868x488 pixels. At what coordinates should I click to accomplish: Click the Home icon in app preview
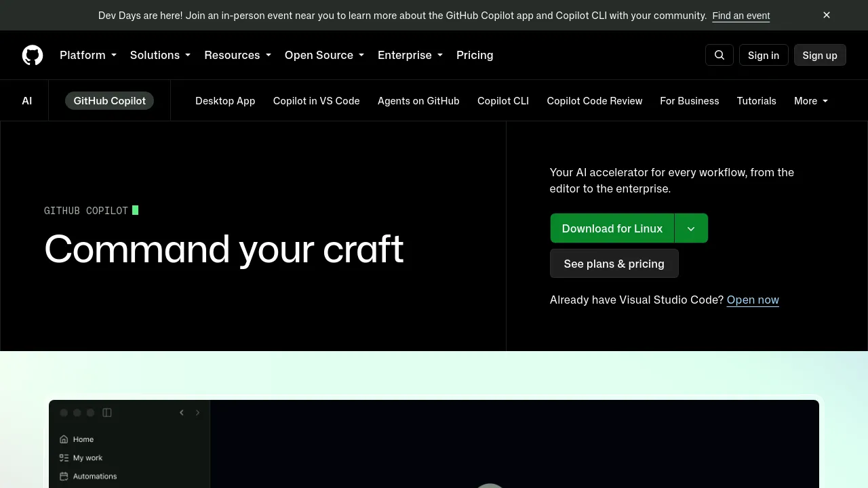tap(64, 439)
